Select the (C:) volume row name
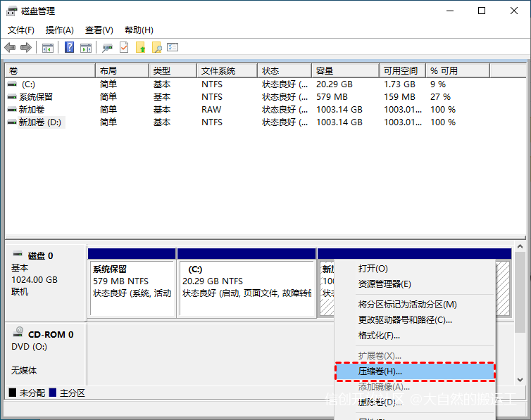Image resolution: width=531 pixels, height=420 pixels. (x=28, y=84)
